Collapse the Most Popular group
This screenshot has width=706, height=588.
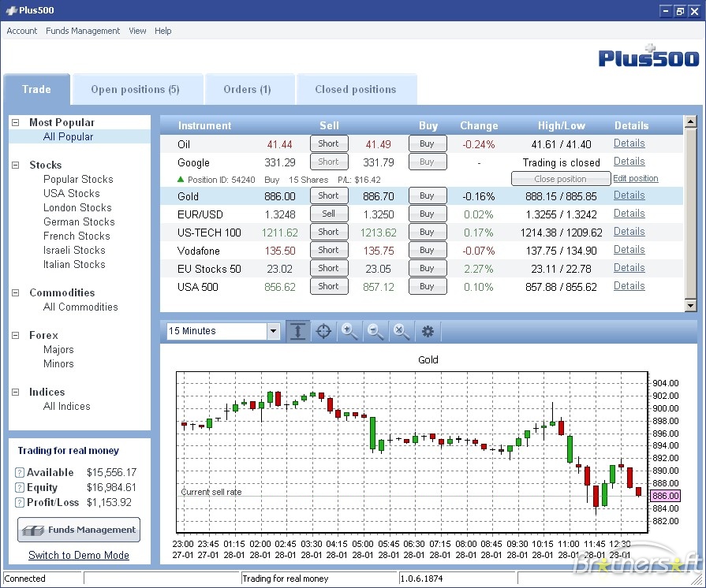click(x=15, y=122)
